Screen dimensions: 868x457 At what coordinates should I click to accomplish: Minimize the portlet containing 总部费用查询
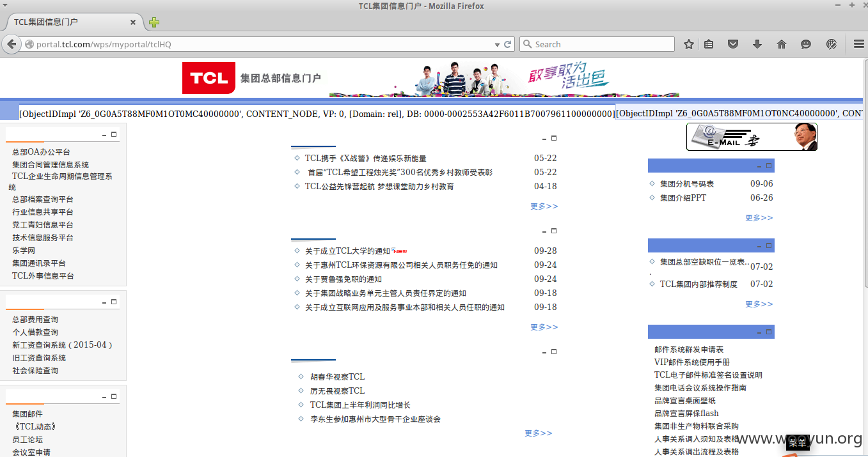coord(104,303)
